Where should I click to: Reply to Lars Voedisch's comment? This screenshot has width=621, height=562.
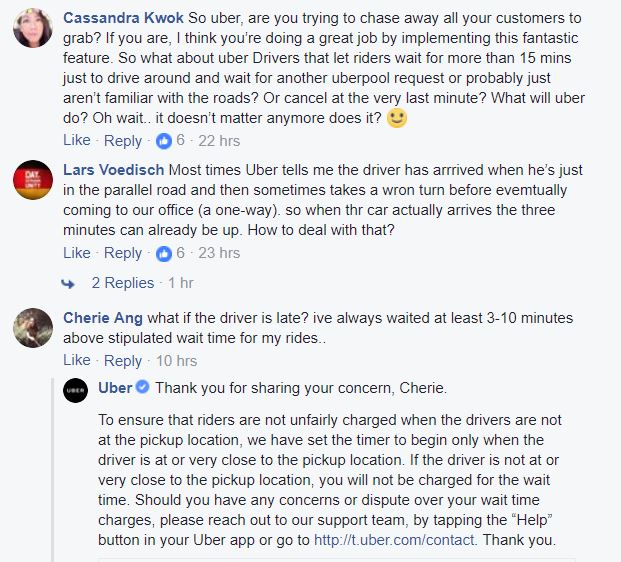point(123,253)
